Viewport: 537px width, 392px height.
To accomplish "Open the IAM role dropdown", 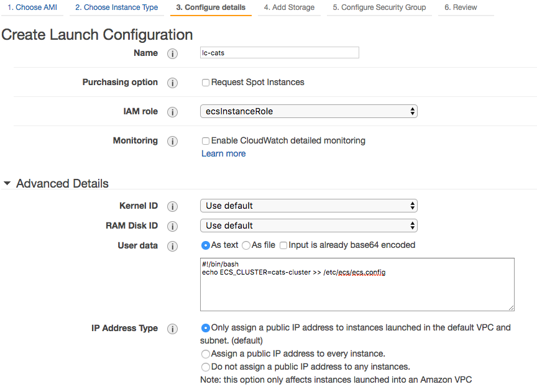I will [308, 112].
